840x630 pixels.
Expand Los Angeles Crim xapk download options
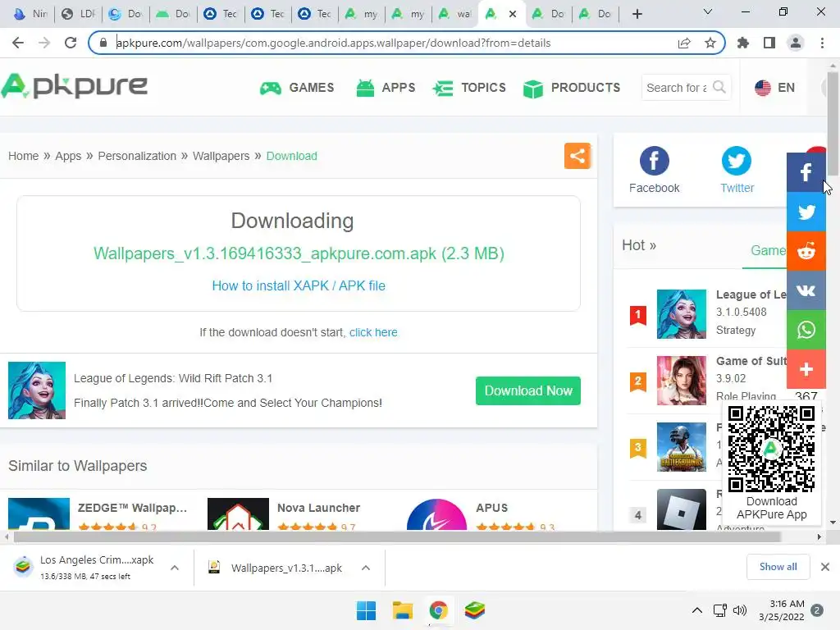pos(175,568)
